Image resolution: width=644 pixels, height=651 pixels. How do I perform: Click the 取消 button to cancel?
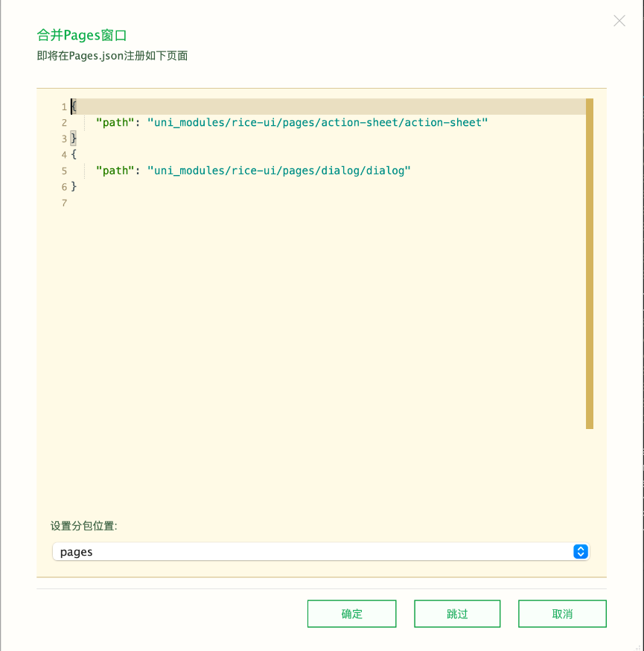562,614
